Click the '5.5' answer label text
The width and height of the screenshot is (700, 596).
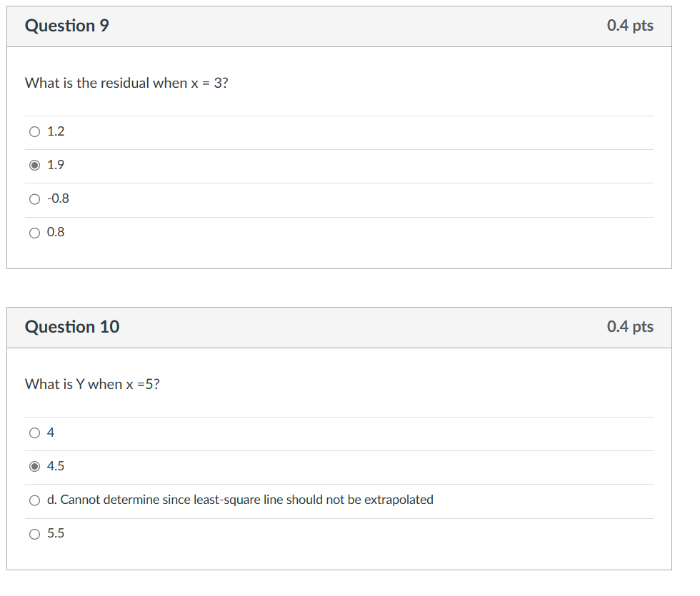56,533
